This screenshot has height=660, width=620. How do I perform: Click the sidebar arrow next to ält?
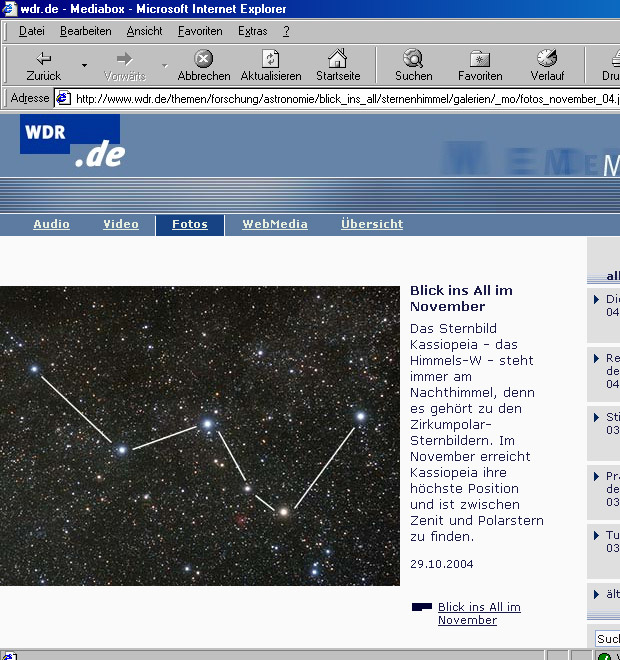[596, 594]
